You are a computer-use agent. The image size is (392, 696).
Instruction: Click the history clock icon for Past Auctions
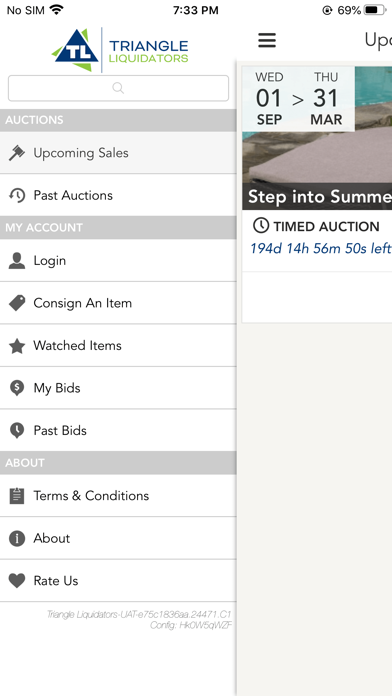(17, 195)
